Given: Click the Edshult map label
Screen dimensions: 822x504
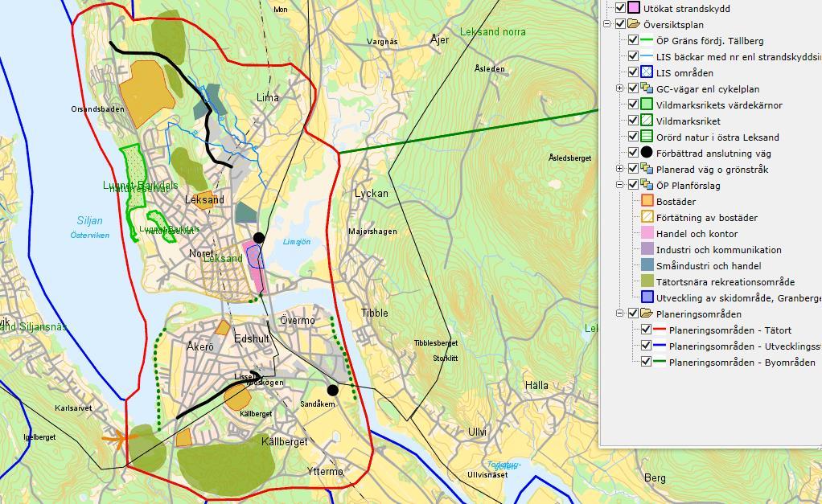Looking at the screenshot, I should 252,338.
